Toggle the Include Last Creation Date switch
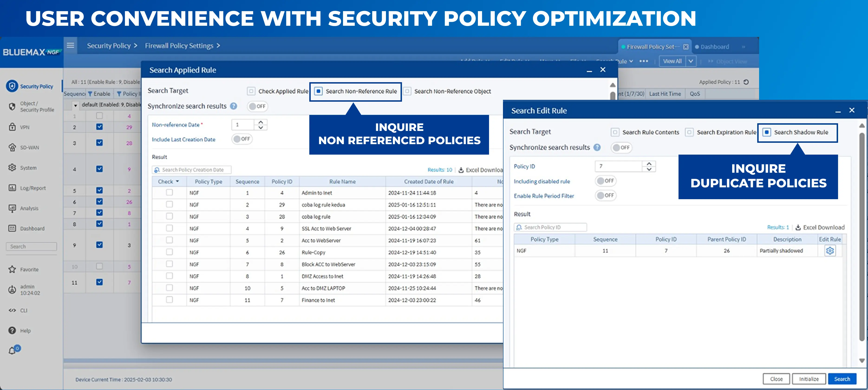The width and height of the screenshot is (868, 390). 242,139
